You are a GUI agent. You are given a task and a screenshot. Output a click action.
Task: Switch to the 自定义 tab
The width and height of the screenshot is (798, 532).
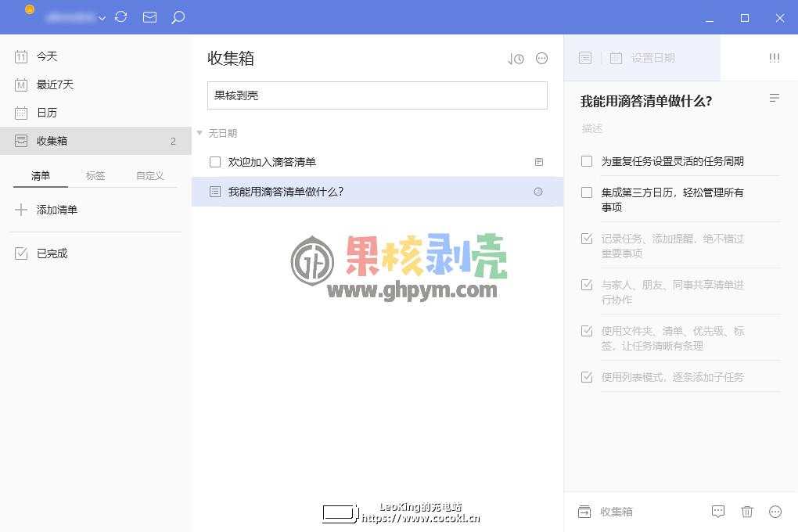pyautogui.click(x=150, y=175)
